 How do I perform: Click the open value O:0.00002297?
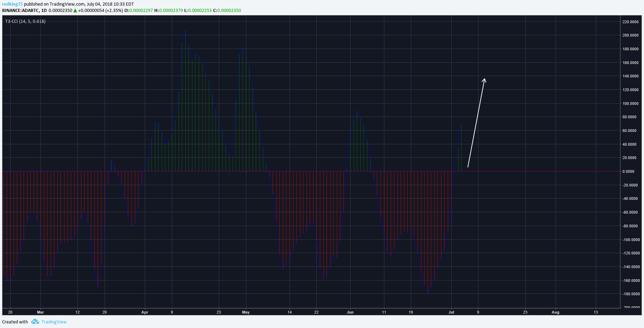click(138, 11)
